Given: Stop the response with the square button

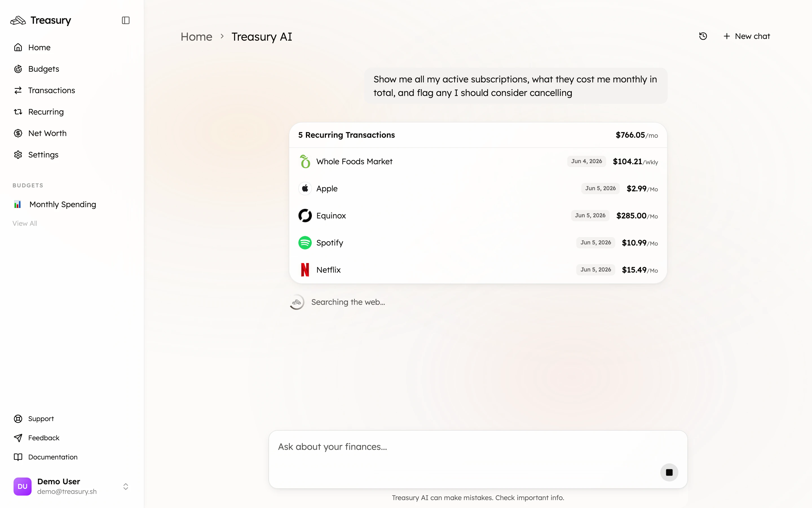Looking at the screenshot, I should click(x=669, y=472).
